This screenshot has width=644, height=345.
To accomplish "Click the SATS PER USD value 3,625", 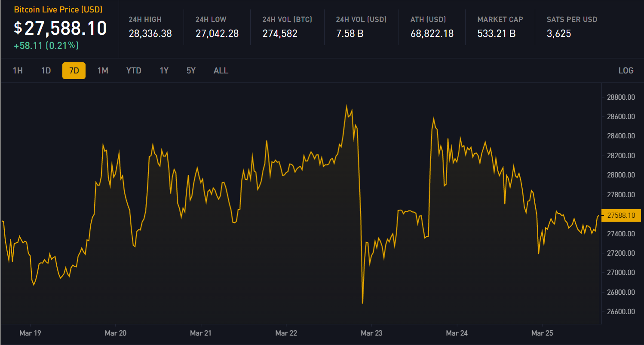I will pyautogui.click(x=559, y=34).
